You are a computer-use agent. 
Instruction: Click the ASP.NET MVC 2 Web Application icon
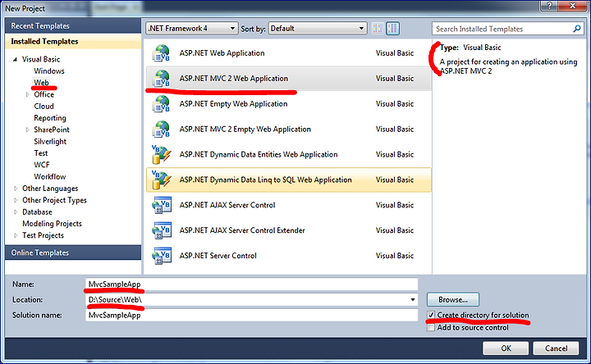(162, 79)
